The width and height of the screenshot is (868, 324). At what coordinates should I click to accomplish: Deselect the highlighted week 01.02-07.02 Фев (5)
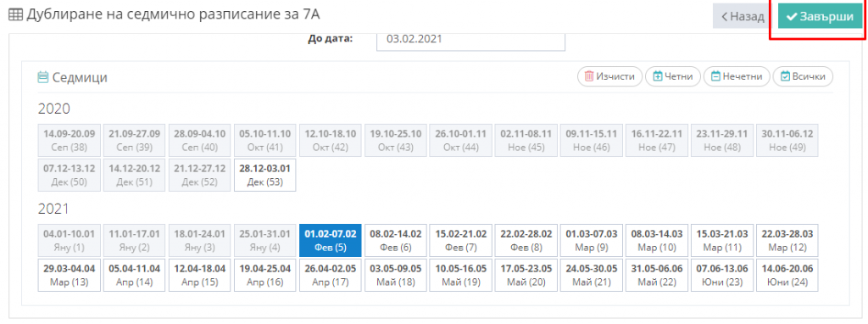click(x=330, y=240)
